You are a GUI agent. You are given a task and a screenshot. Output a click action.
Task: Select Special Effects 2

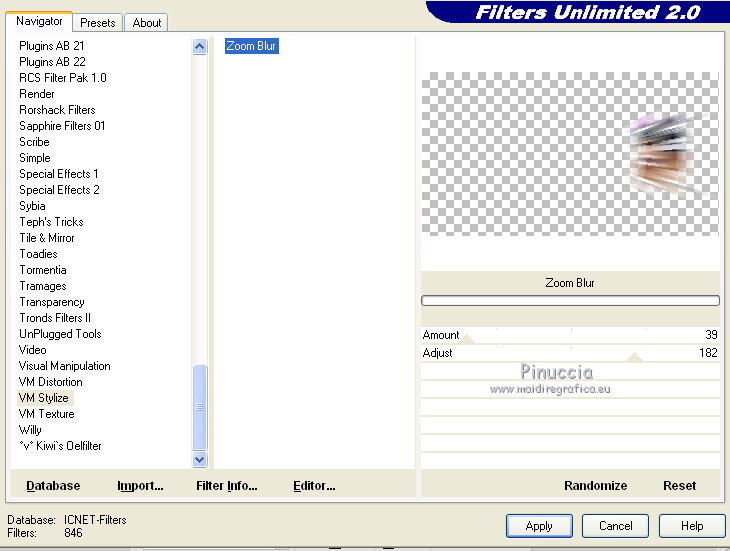[59, 190]
